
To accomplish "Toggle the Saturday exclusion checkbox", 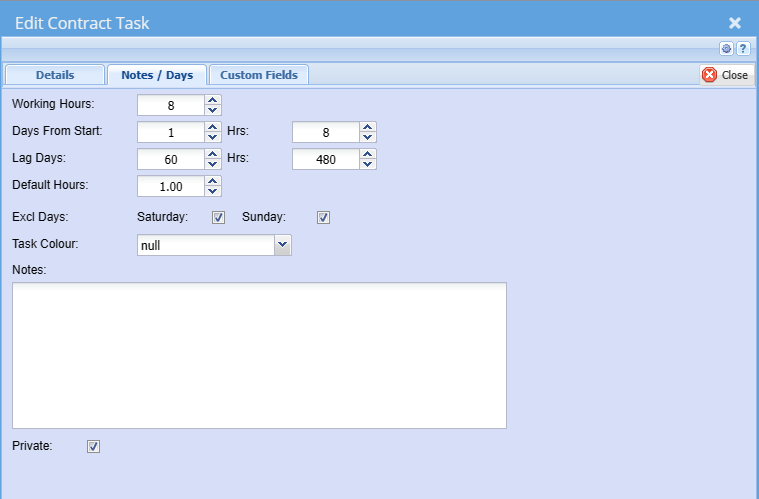I will tap(218, 217).
